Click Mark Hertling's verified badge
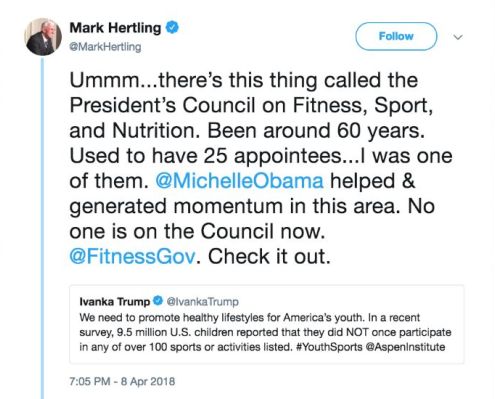This screenshot has height=399, width=495. (172, 27)
